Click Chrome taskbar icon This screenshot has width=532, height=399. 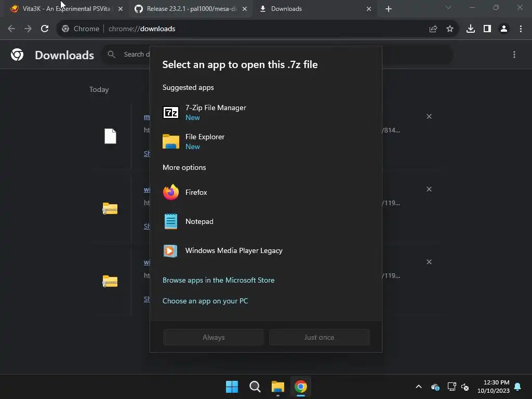(x=301, y=387)
